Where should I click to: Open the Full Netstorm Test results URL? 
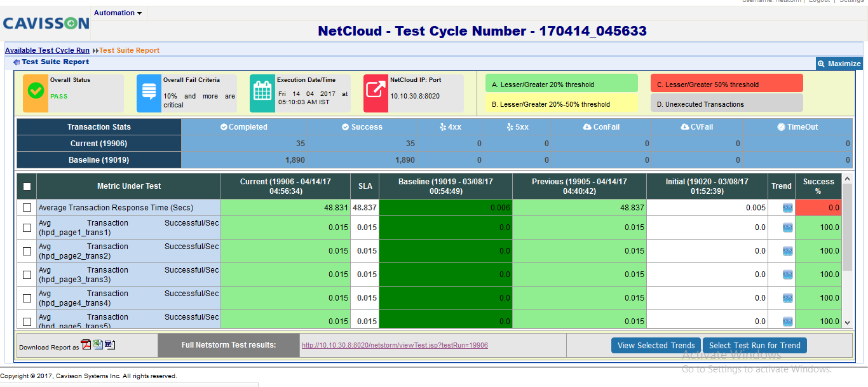click(395, 346)
